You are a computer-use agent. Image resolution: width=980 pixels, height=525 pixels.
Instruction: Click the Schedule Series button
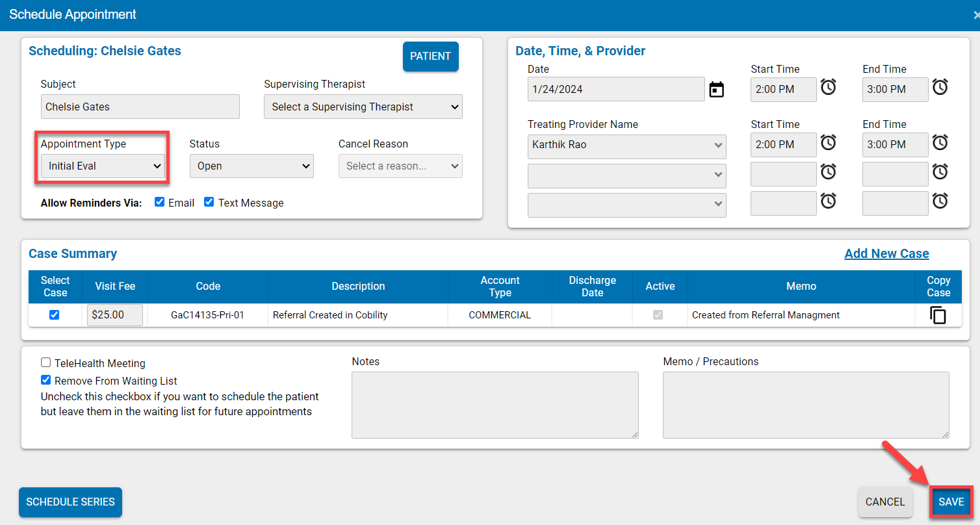click(x=70, y=502)
